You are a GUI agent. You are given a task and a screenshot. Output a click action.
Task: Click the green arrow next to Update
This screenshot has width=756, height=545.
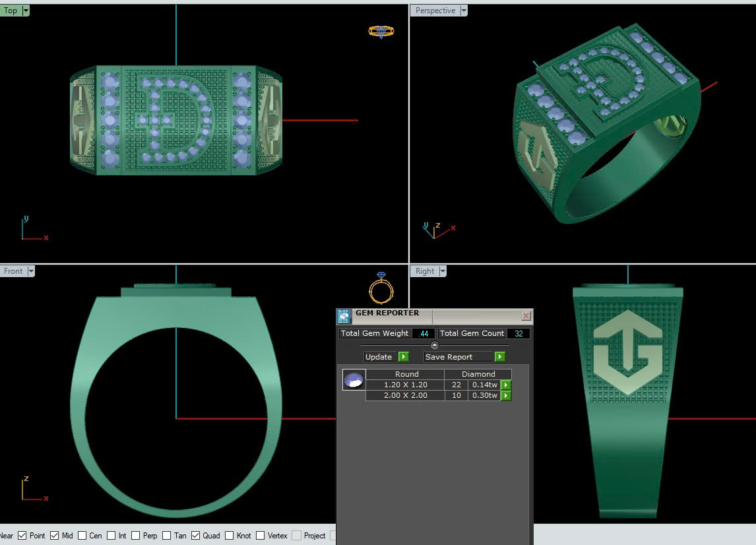(403, 357)
